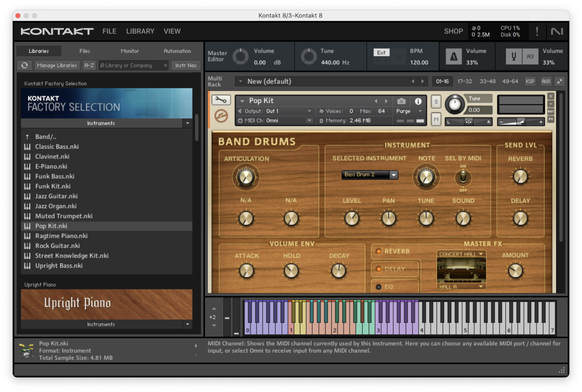Select Funk Kit.nki in library list

(x=107, y=187)
